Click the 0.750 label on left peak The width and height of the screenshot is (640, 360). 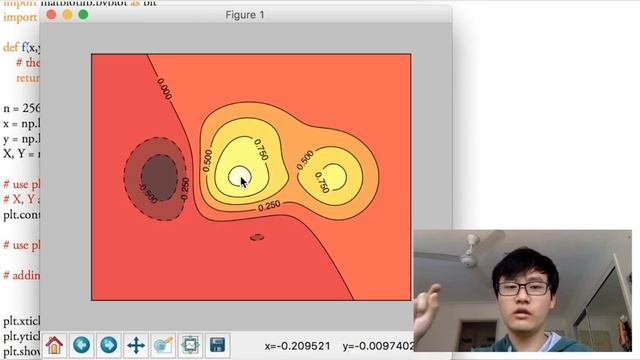(x=261, y=149)
